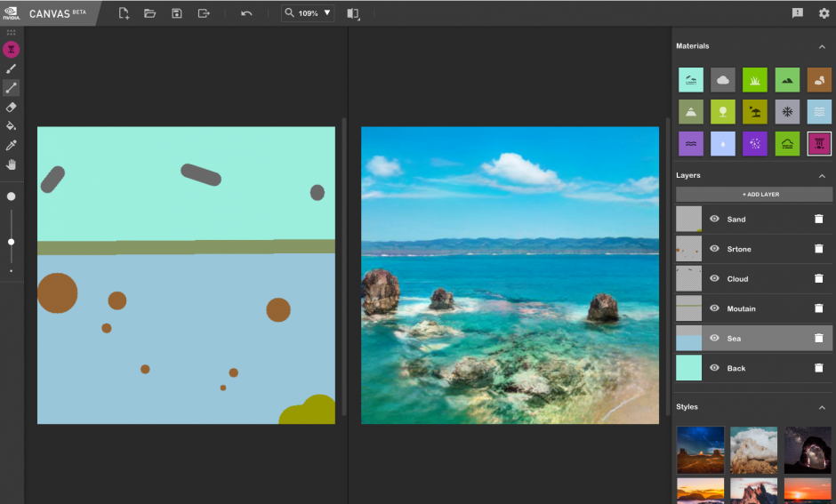
Task: Delete the Cloud layer
Action: 818,278
